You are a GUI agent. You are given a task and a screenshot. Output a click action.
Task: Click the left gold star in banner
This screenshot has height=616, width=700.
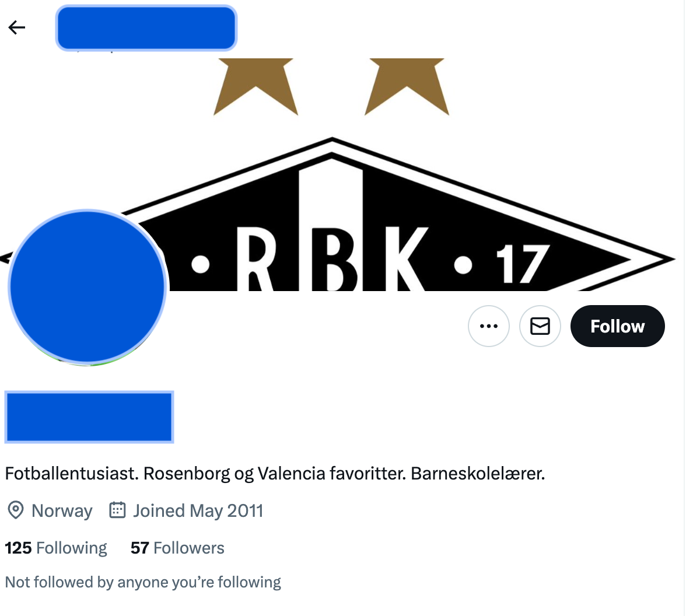click(x=256, y=86)
